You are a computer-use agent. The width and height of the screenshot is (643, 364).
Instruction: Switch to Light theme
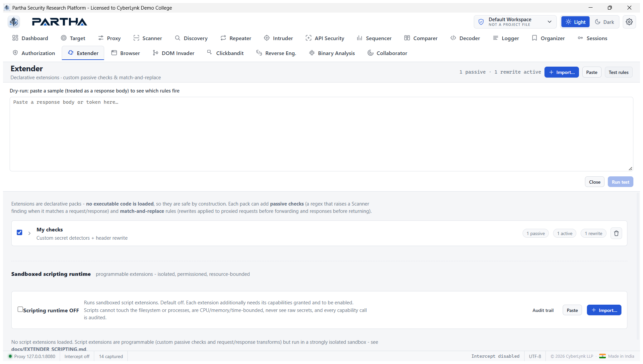click(x=575, y=22)
